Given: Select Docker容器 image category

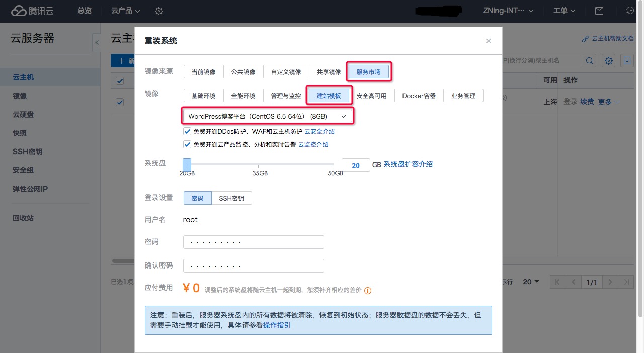Looking at the screenshot, I should [419, 96].
